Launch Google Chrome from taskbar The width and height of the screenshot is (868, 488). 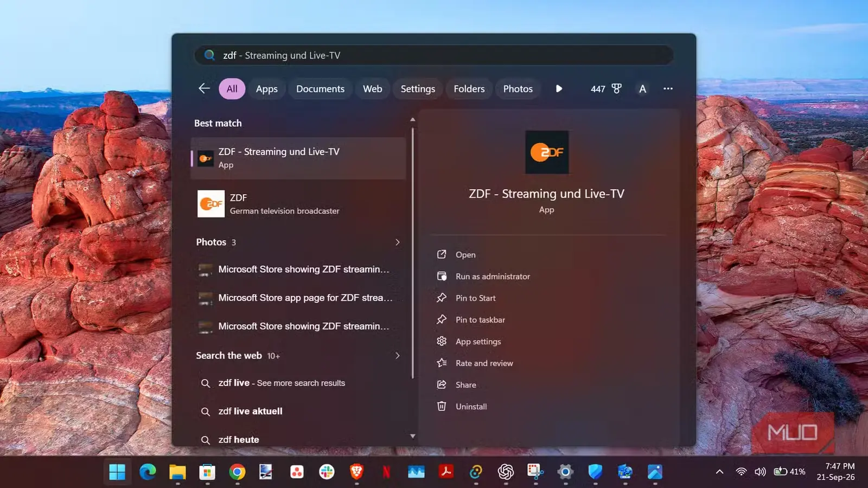(237, 472)
